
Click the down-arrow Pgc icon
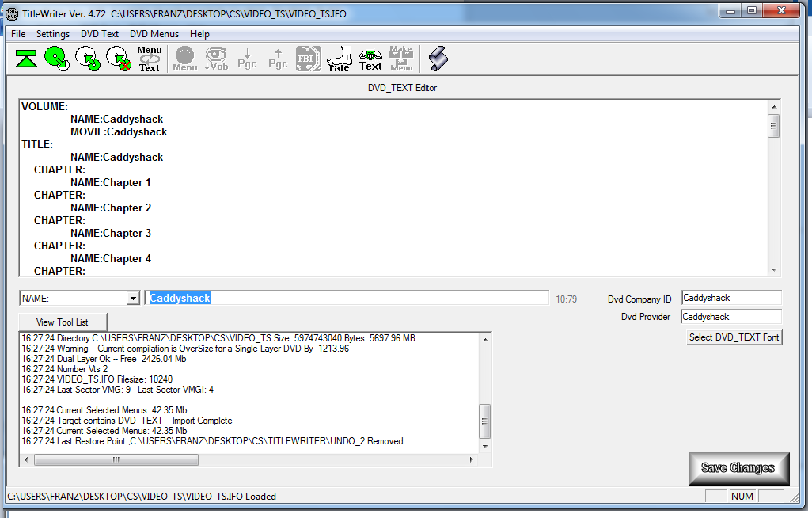click(x=247, y=59)
